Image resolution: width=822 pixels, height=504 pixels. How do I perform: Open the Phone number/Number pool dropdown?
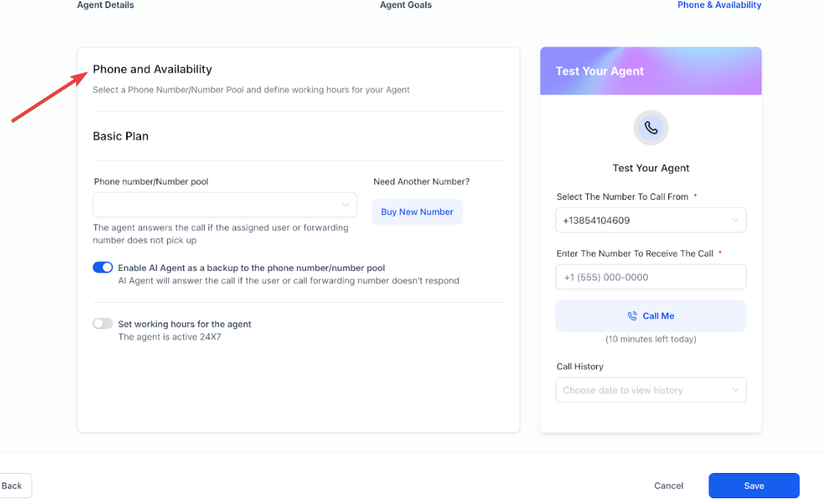click(x=225, y=205)
